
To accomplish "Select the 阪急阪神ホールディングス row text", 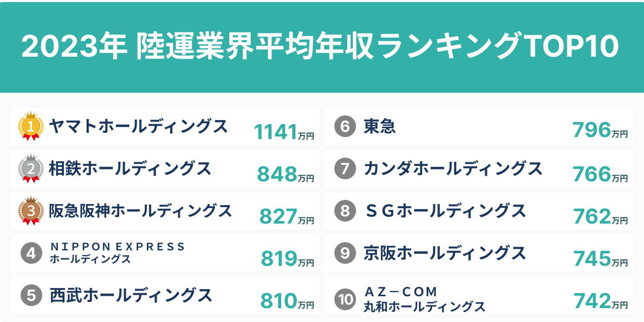I will tap(140, 211).
